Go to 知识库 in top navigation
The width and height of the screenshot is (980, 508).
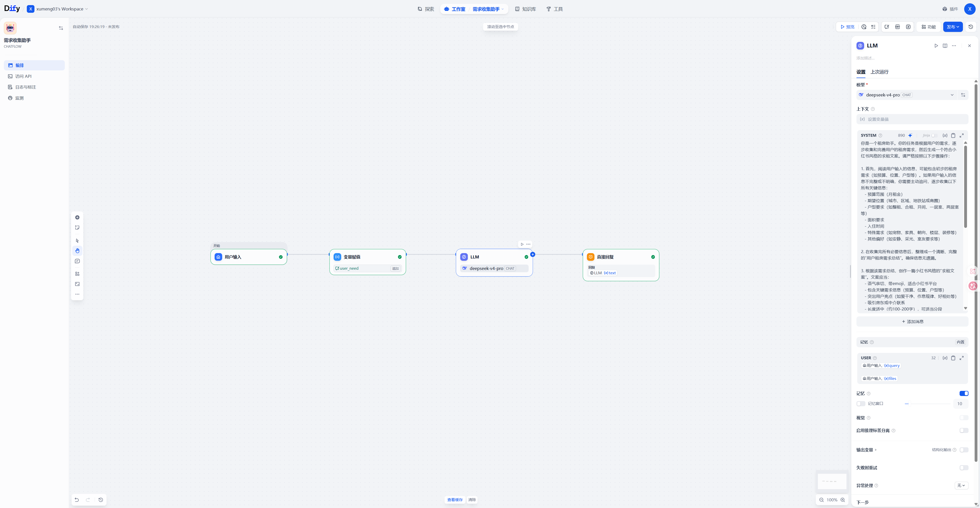tap(525, 9)
